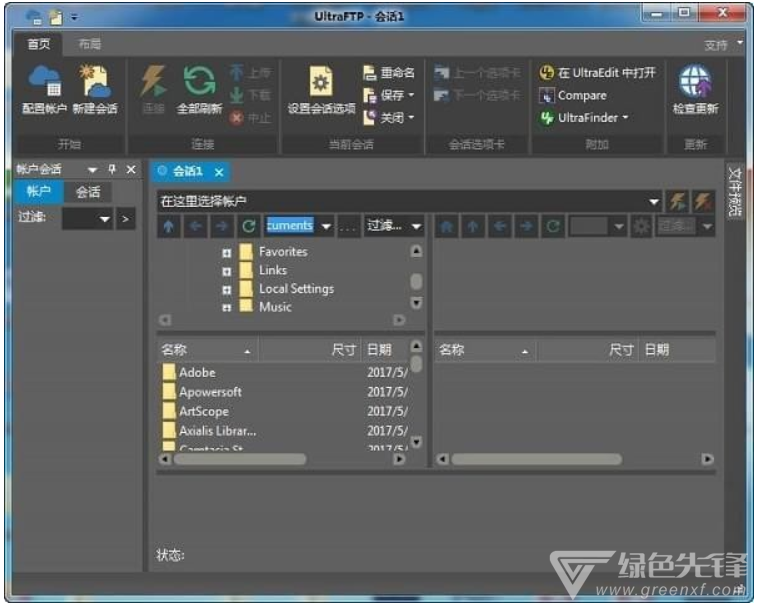Open 设置会话选项 session options
This screenshot has height=604, width=757.
pyautogui.click(x=322, y=90)
